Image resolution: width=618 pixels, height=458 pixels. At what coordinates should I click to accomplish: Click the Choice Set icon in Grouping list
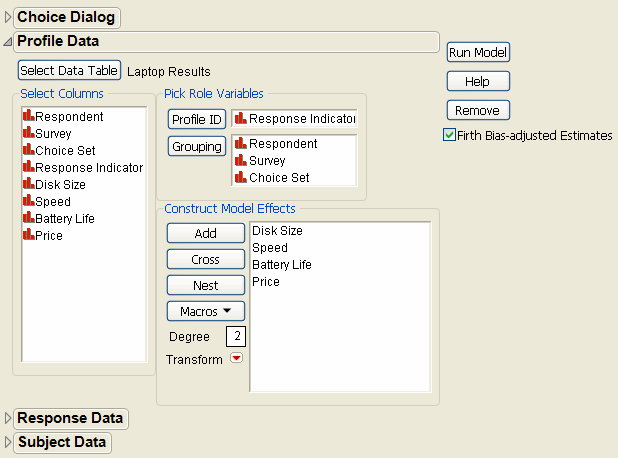[x=241, y=178]
